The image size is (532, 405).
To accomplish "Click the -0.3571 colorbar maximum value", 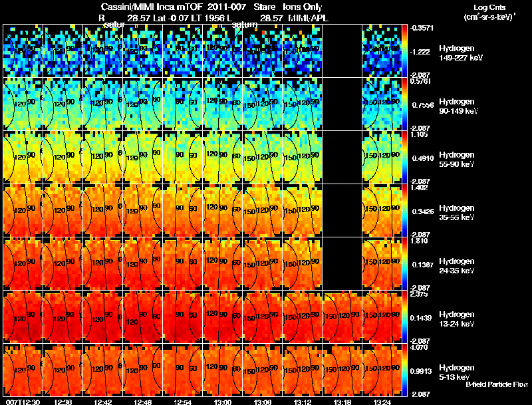I will click(x=422, y=28).
